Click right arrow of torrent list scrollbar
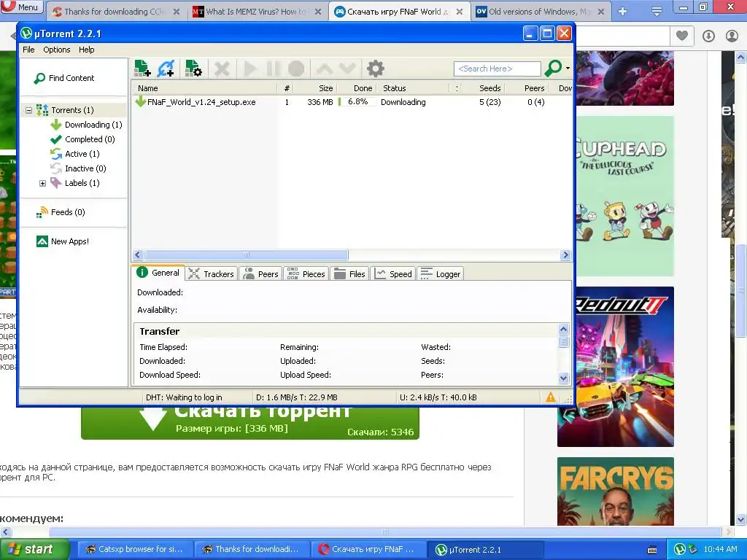Image resolution: width=747 pixels, height=560 pixels. click(565, 254)
